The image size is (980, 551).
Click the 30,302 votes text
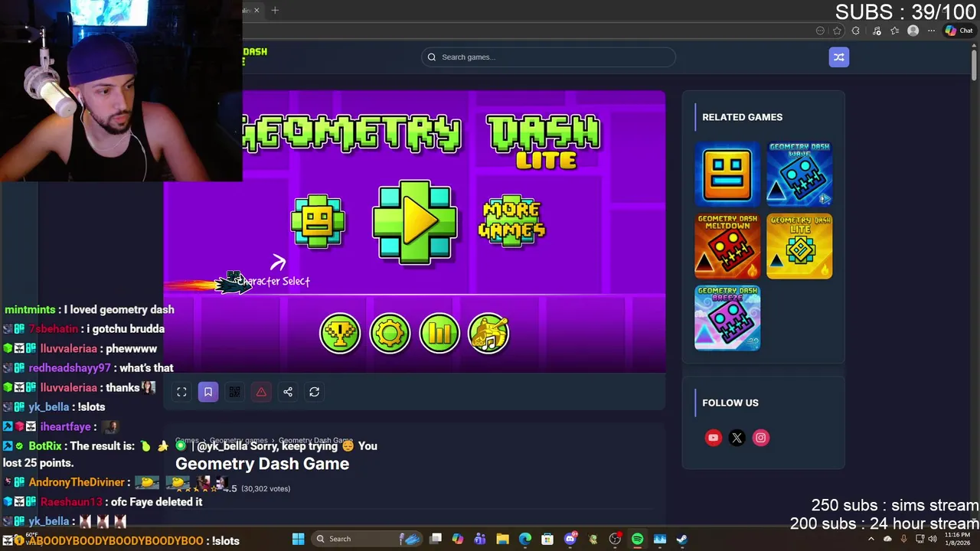coord(265,488)
